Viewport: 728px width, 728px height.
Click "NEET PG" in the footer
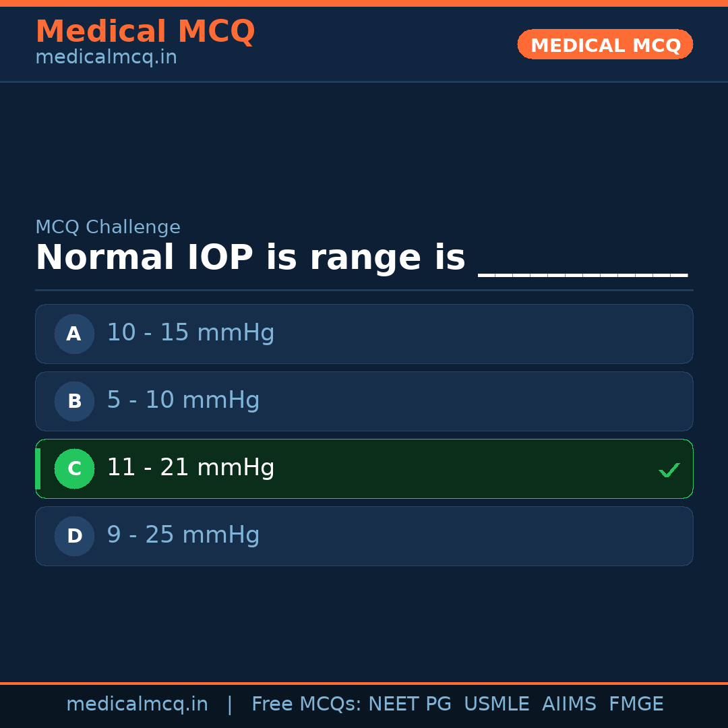click(x=410, y=704)
